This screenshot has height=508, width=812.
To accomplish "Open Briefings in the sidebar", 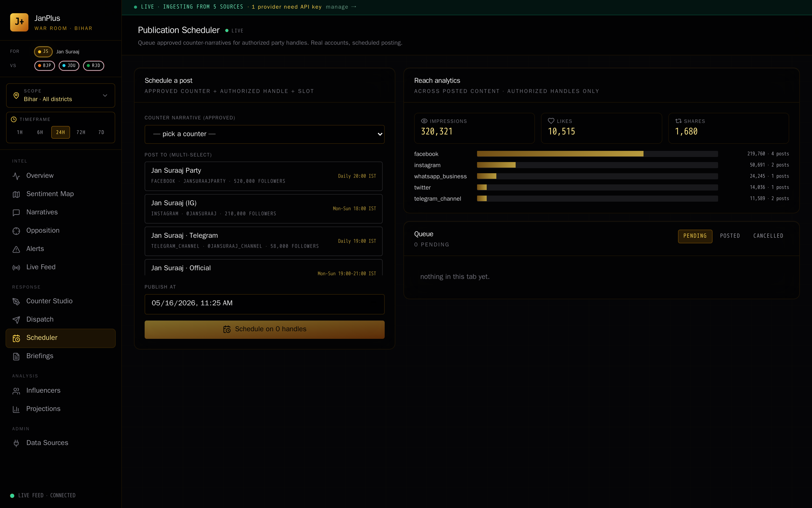I will click(x=61, y=356).
